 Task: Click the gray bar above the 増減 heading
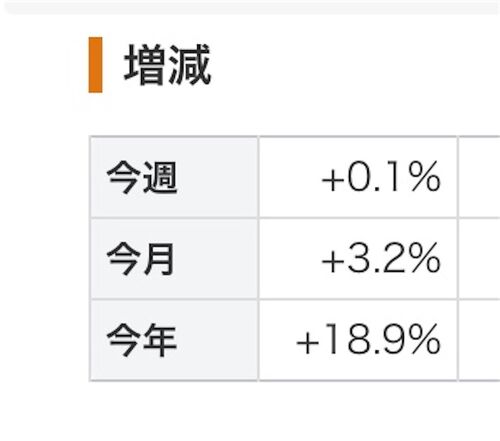[x=253, y=7]
